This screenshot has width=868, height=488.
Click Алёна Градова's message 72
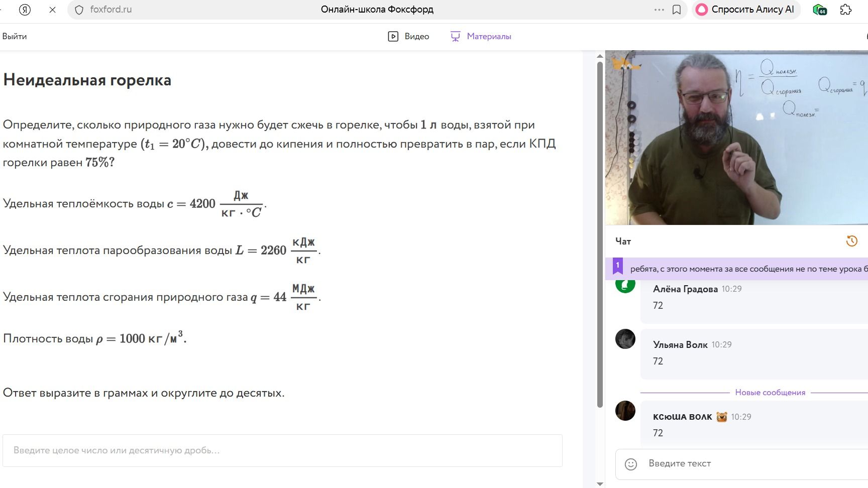(658, 305)
